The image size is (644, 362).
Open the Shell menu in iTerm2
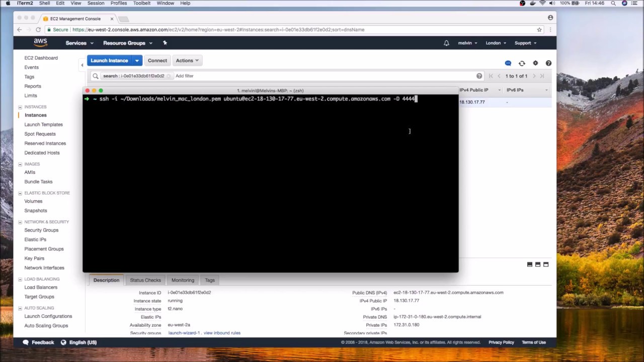pyautogui.click(x=44, y=3)
